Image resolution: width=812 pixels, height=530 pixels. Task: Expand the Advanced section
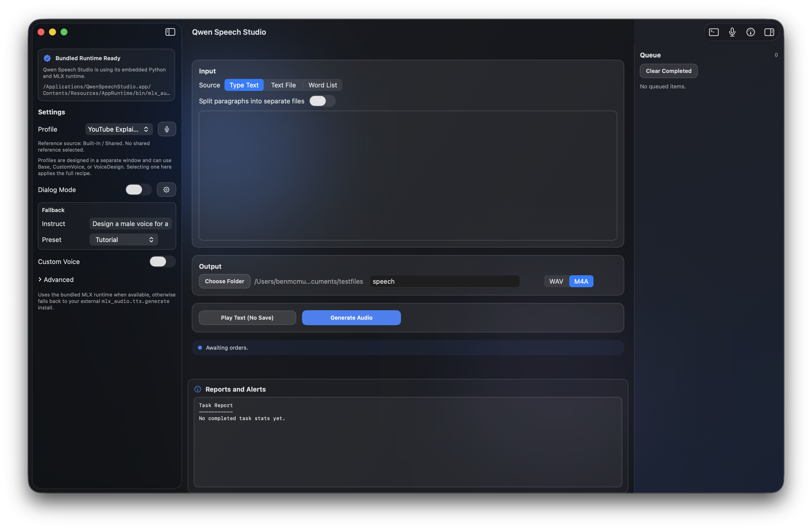click(x=56, y=279)
